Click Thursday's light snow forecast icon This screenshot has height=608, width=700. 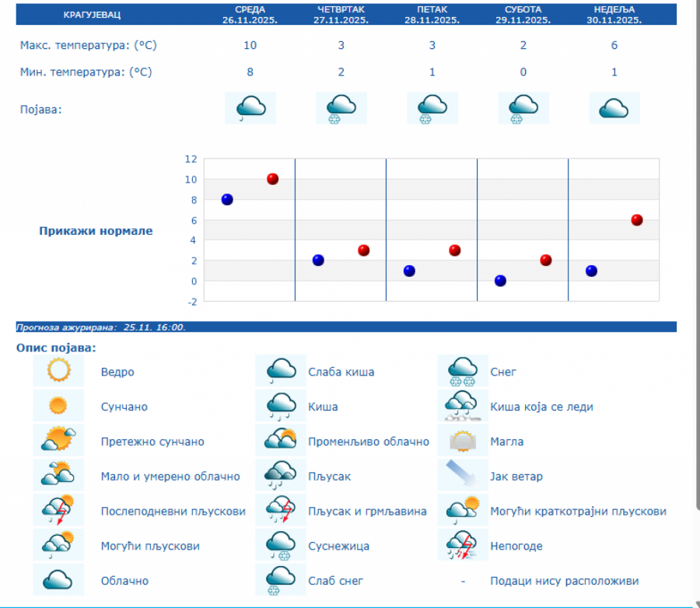point(341,108)
